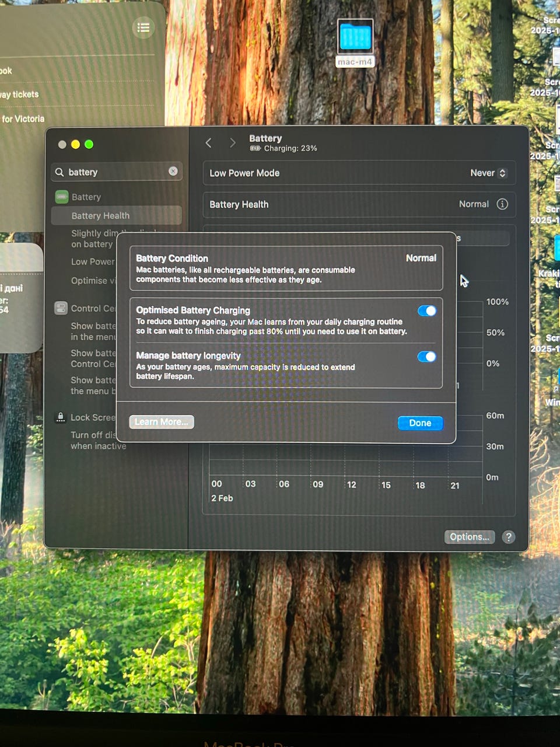This screenshot has width=560, height=747.
Task: Open the Low Power Mode dropdown
Action: click(x=488, y=173)
